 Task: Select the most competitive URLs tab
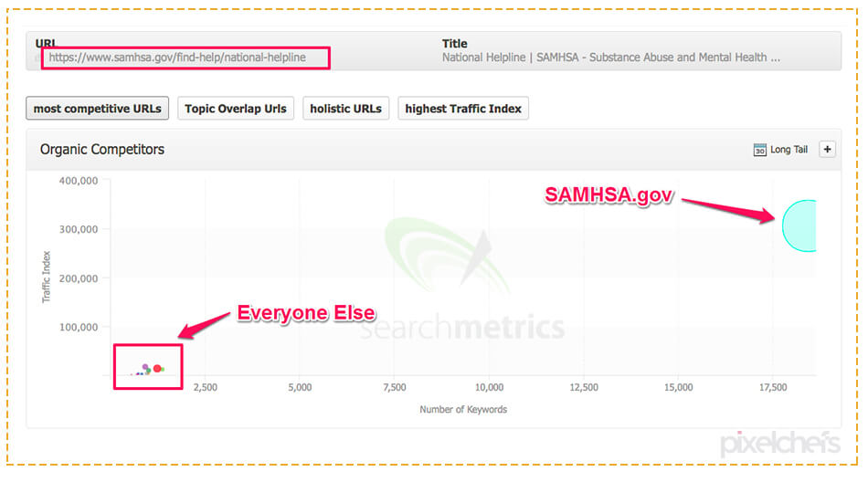(98, 109)
